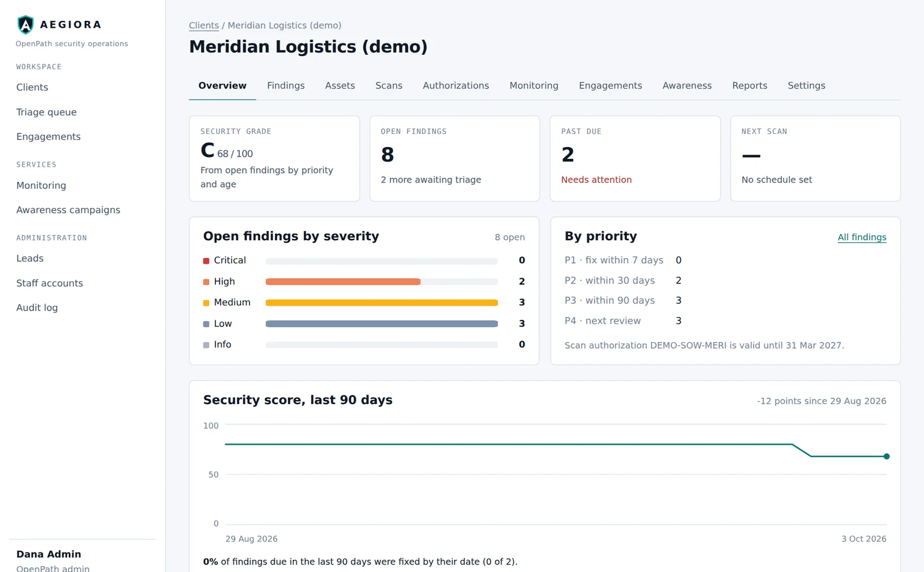The height and width of the screenshot is (572, 924).
Task: Click the DEMO-SOW-MERI scan authorization note
Action: coord(704,345)
